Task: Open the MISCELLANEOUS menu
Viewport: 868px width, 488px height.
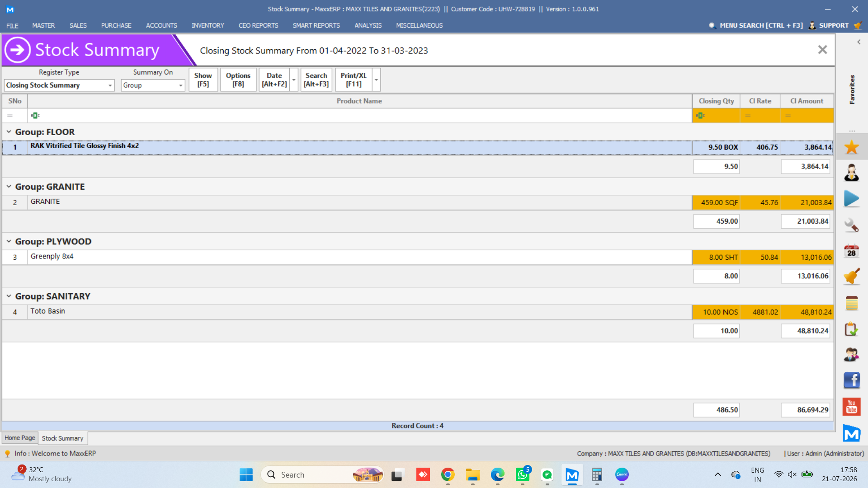Action: [x=420, y=26]
